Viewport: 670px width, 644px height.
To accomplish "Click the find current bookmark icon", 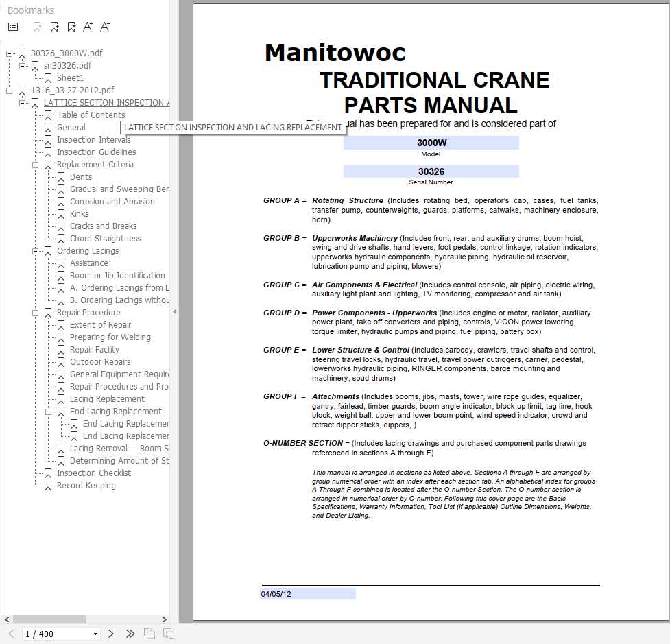I will click(x=71, y=27).
